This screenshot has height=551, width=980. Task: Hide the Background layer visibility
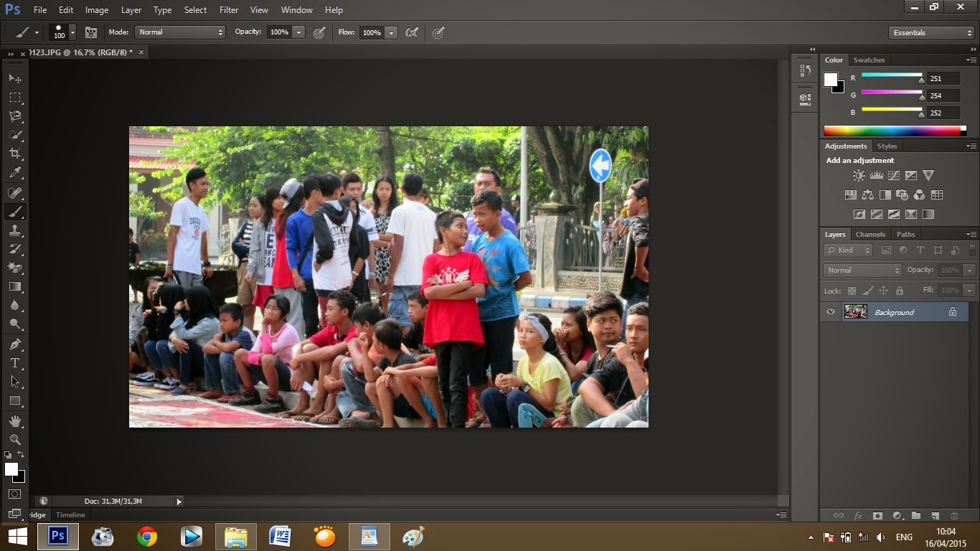point(831,311)
